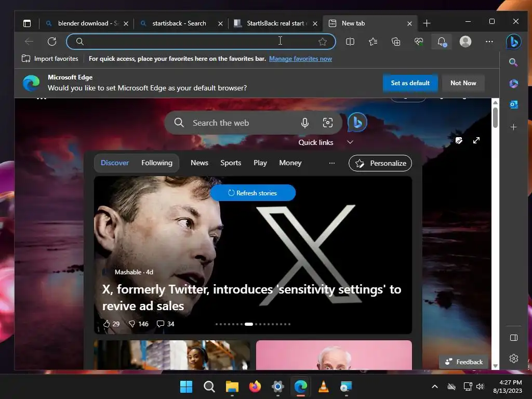
Task: Add this page to favorites star
Action: tap(322, 42)
